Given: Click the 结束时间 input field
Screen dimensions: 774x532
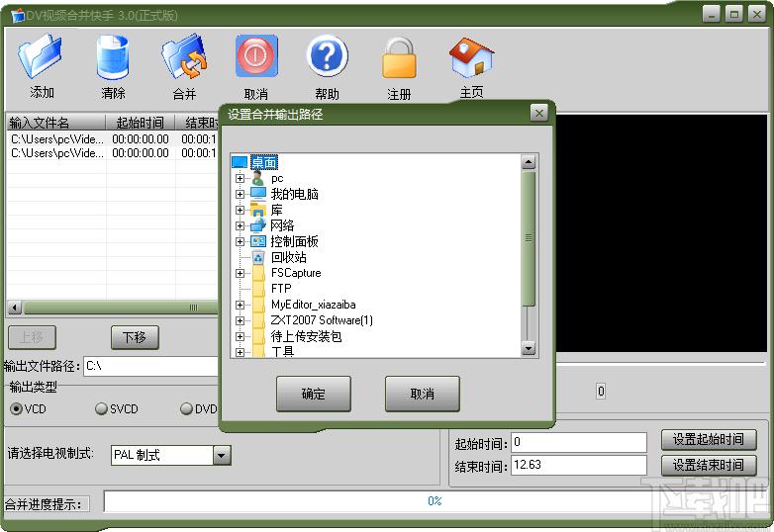Looking at the screenshot, I should coord(579,465).
